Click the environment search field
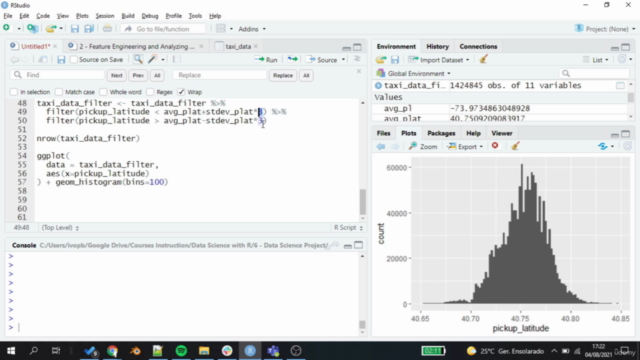This screenshot has width=640, height=360. pyautogui.click(x=594, y=73)
